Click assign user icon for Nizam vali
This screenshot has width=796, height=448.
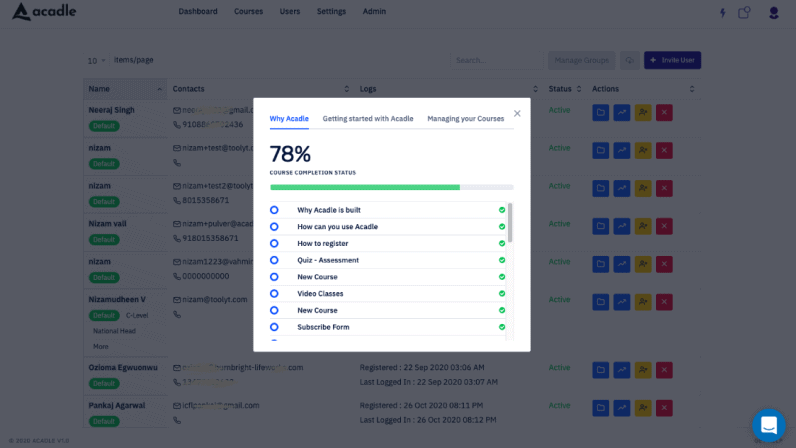coord(643,226)
